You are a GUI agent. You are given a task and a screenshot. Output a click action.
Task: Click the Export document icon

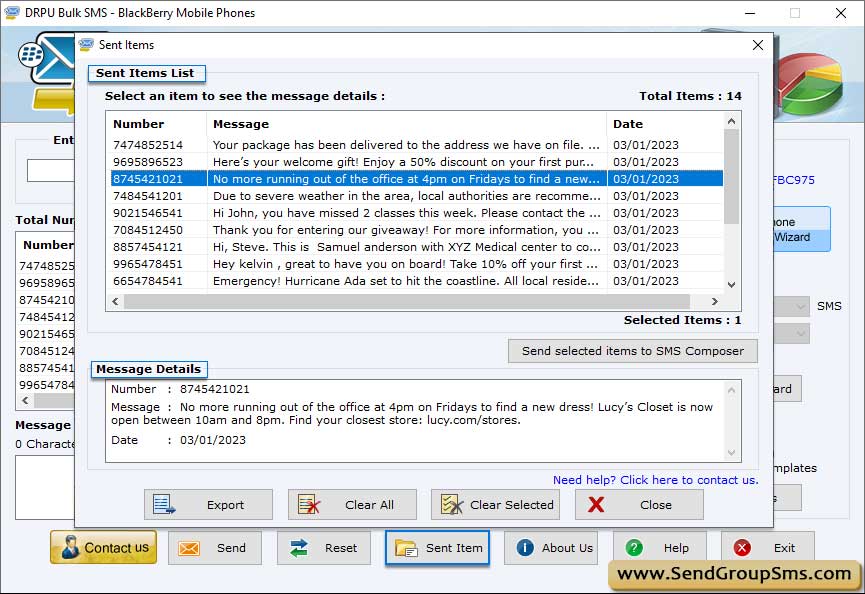(164, 504)
